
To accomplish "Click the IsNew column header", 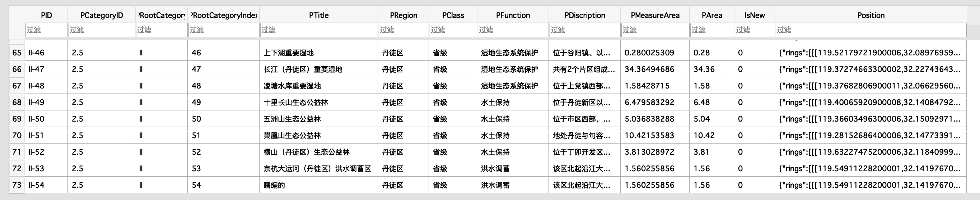I will point(755,15).
